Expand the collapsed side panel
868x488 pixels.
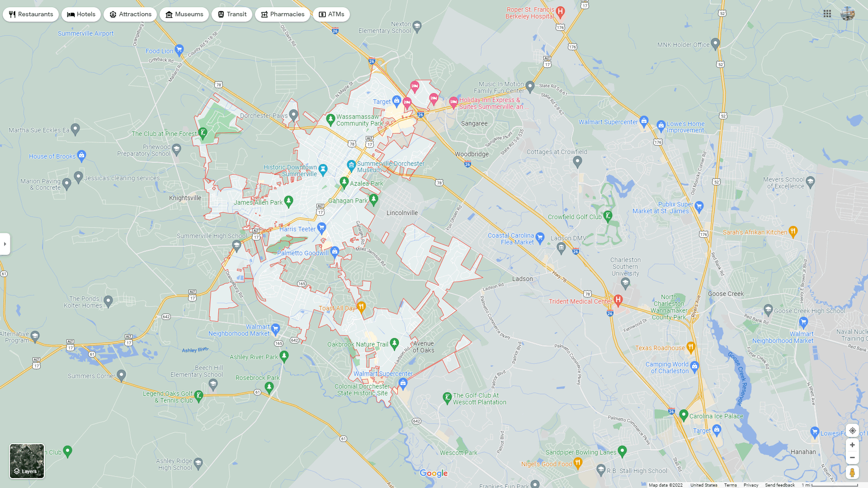pyautogui.click(x=5, y=244)
